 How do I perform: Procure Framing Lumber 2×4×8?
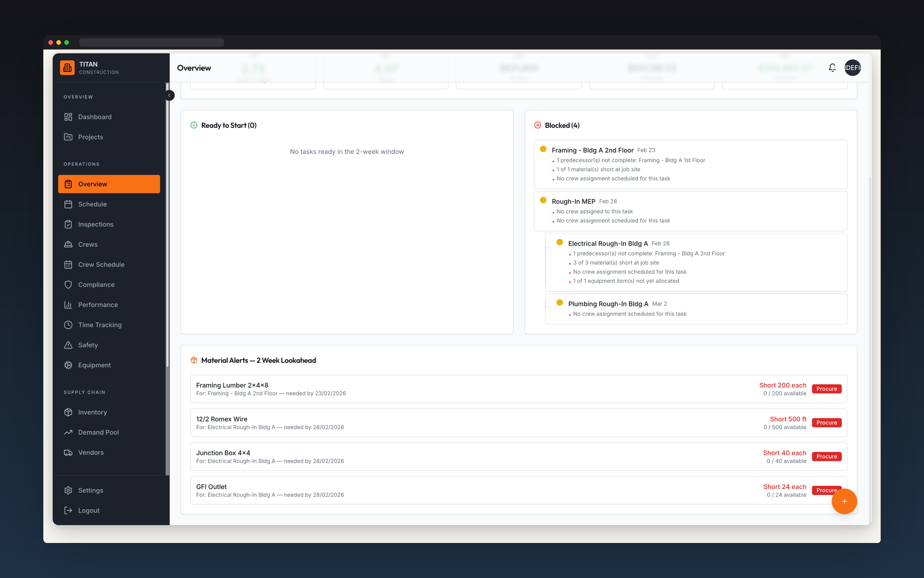(827, 389)
